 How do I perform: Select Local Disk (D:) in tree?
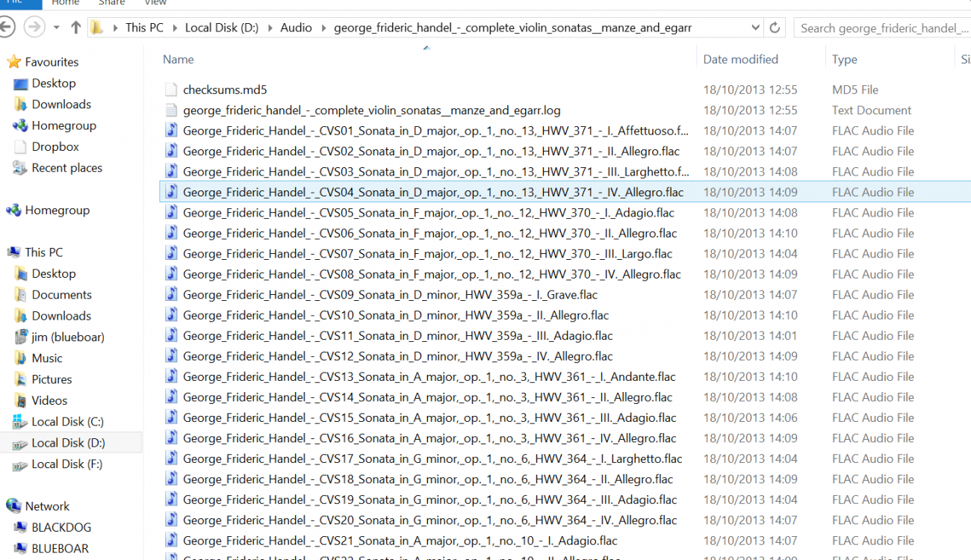(68, 443)
